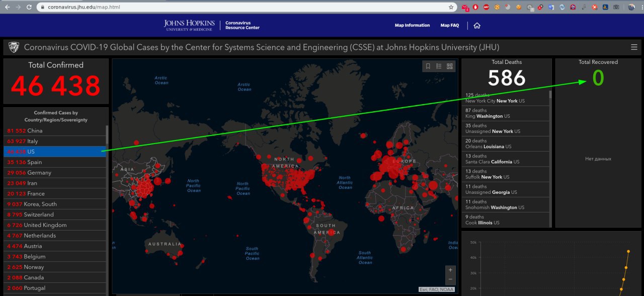Screen dimensions: 644x296
Task: Select Spain in confirmed cases list
Action: (x=55, y=162)
